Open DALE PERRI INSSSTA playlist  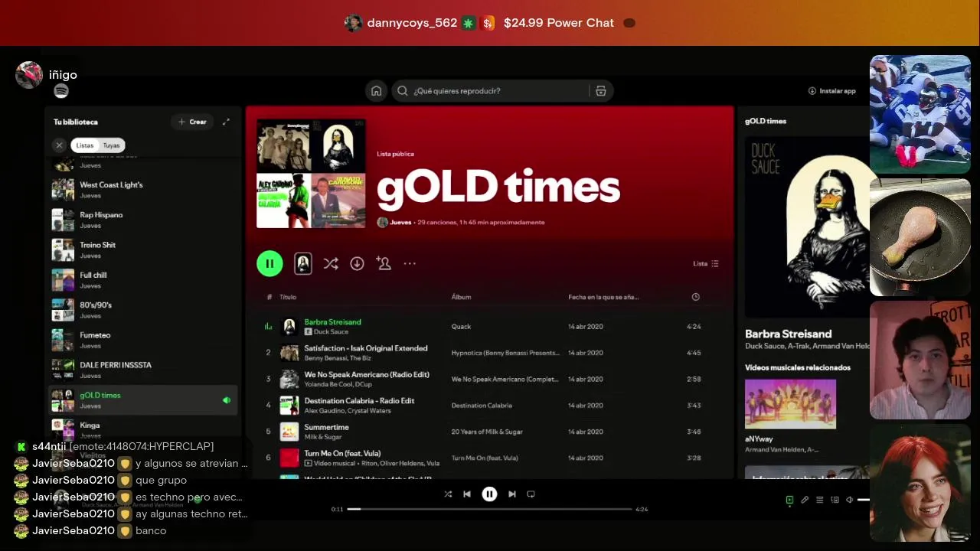[143, 370]
